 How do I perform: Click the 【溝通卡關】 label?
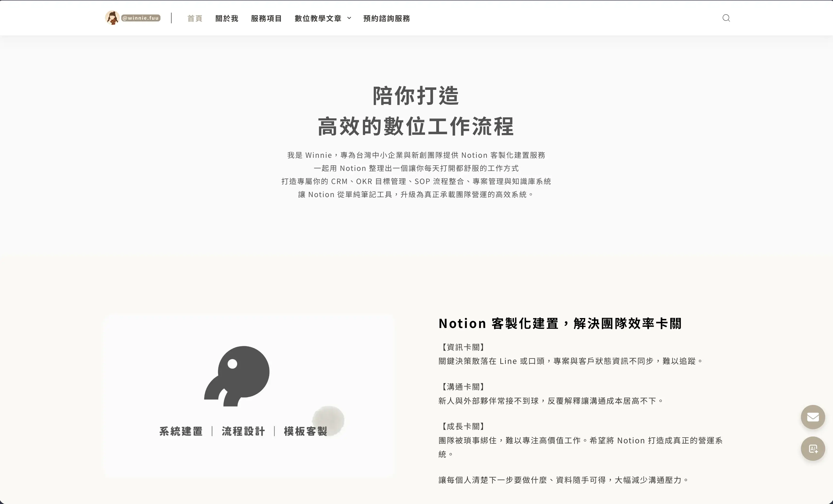point(463,387)
